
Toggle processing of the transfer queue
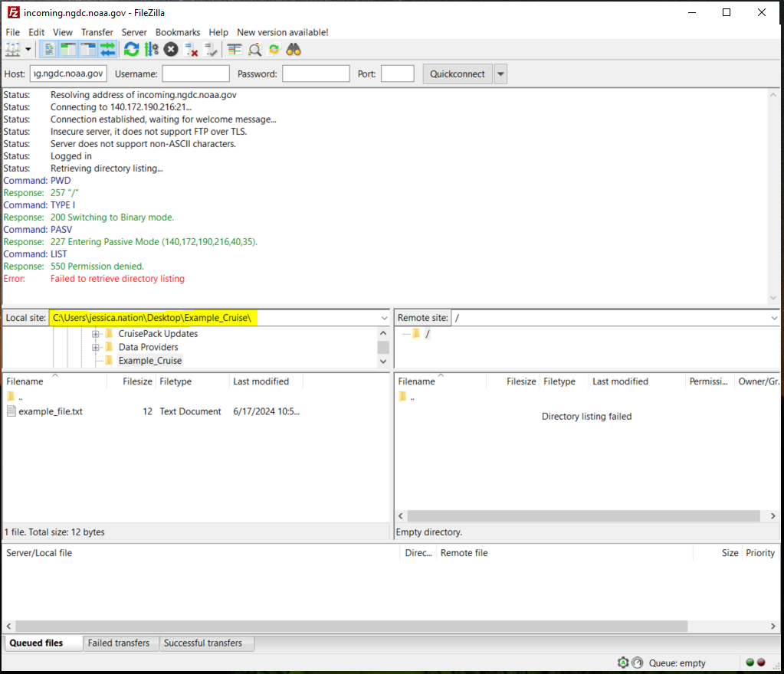[151, 50]
